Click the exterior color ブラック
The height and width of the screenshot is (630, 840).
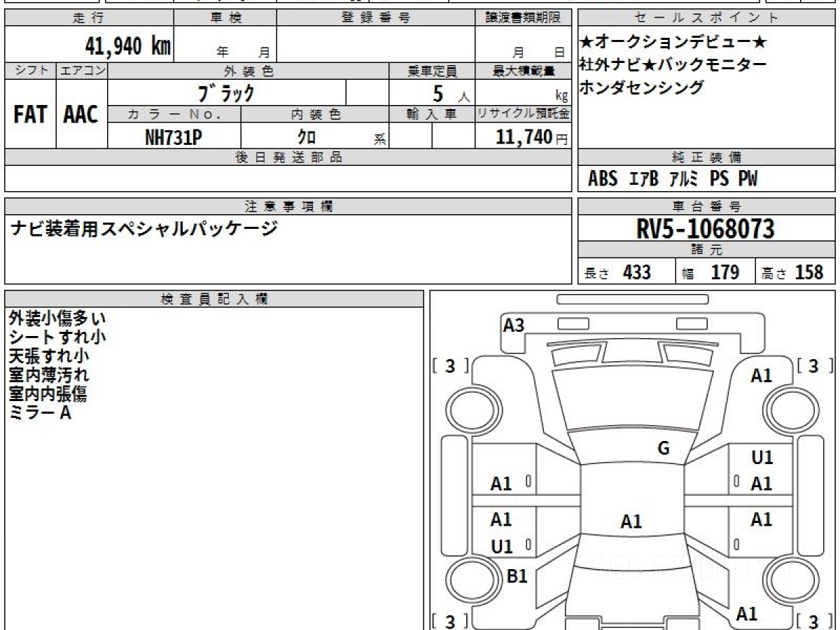point(227,92)
